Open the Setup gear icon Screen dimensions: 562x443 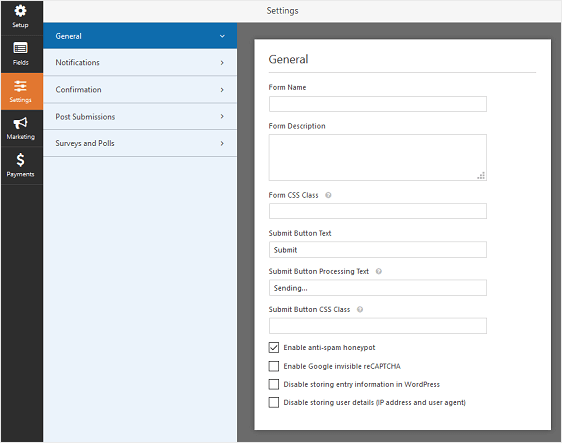coord(20,11)
